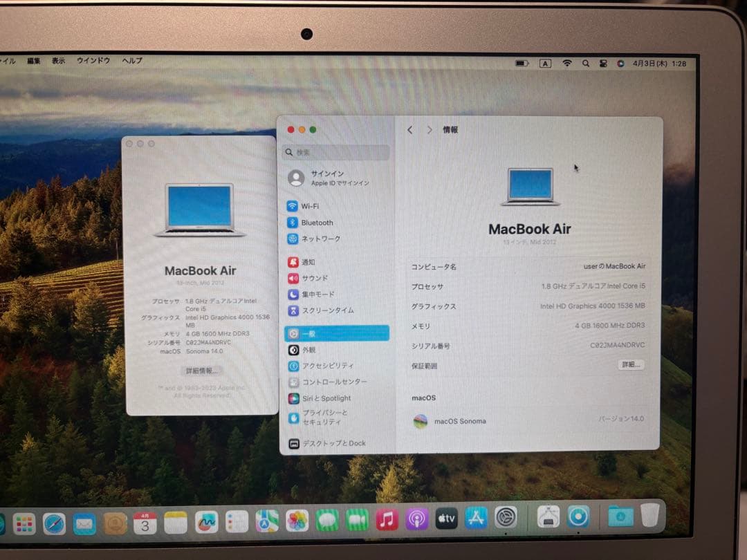Open Music app in the Dock
This screenshot has height=560, width=747.
click(x=387, y=519)
